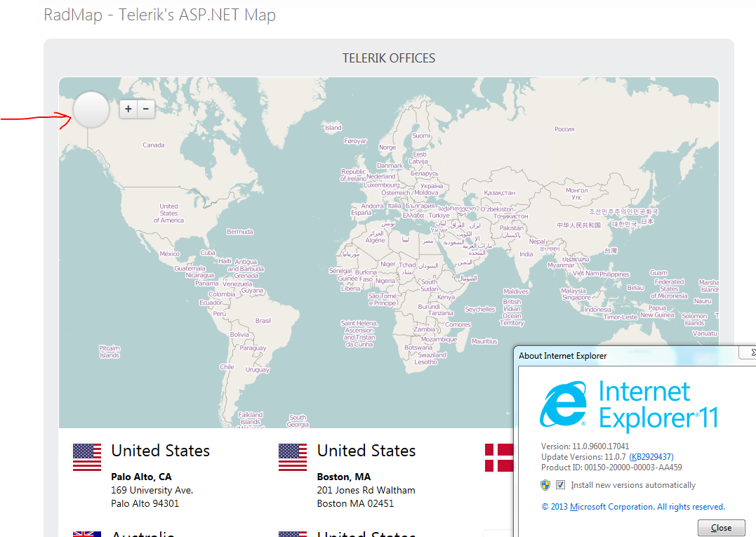This screenshot has width=756, height=537.
Task: Toggle Install new versions automatically checkbox
Action: click(x=560, y=485)
